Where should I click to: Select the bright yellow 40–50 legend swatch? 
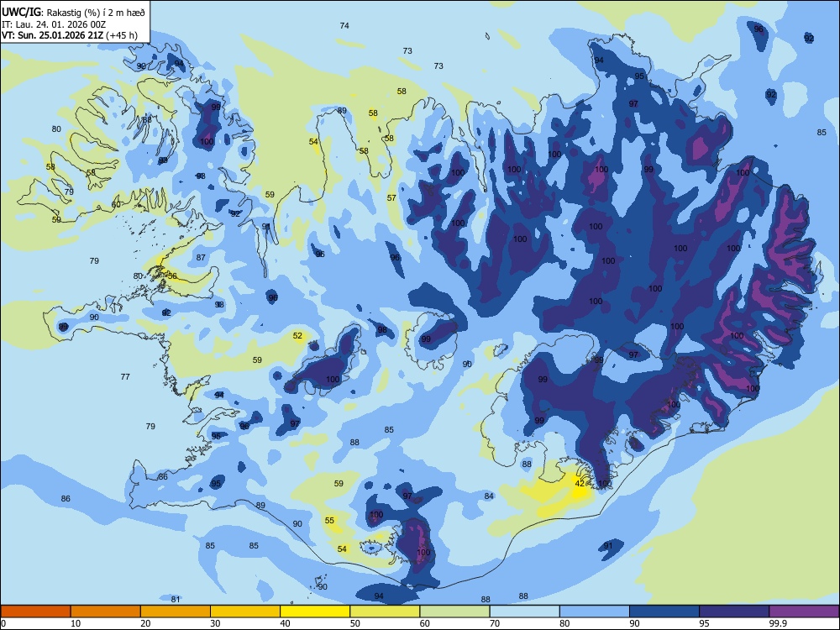[x=315, y=612]
